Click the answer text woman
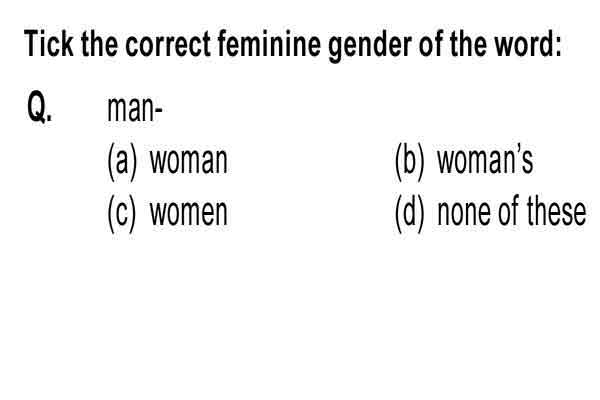 pyautogui.click(x=189, y=162)
